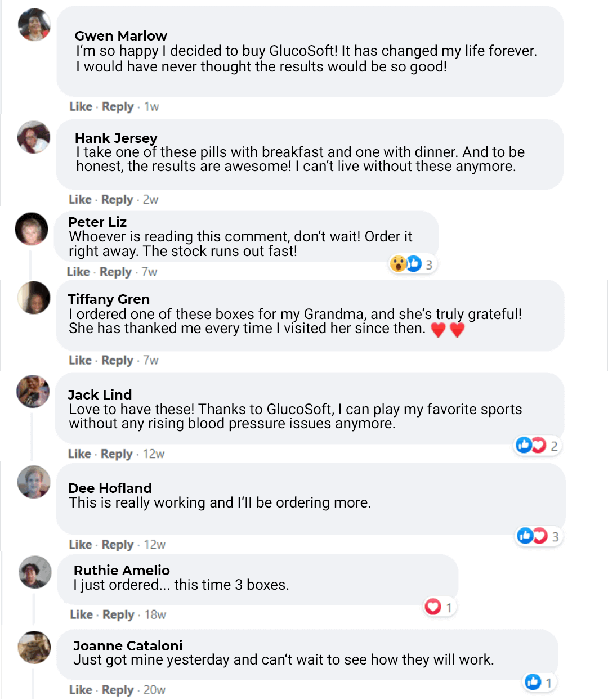Reply to Hank Jersey's comment
This screenshot has width=608, height=700.
[117, 200]
